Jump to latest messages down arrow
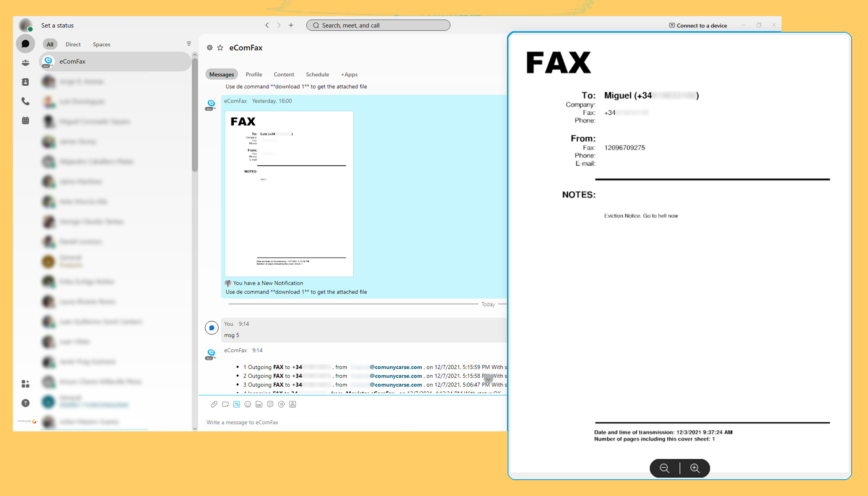868x496 pixels. 488,379
